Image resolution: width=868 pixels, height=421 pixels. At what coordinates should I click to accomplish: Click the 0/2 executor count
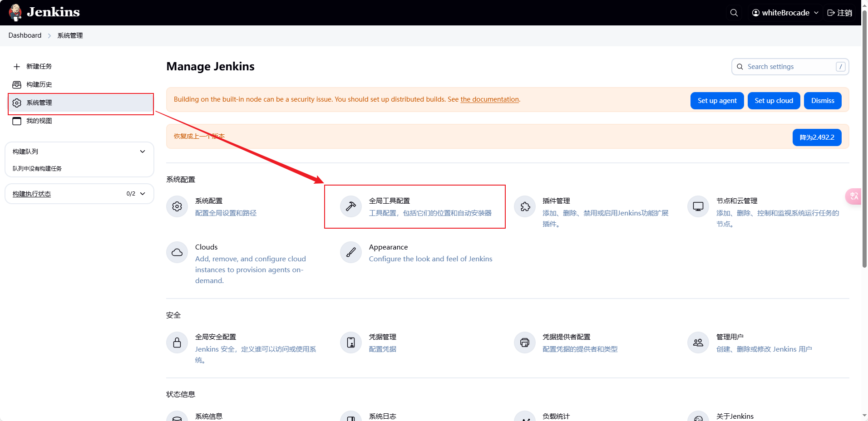point(131,194)
